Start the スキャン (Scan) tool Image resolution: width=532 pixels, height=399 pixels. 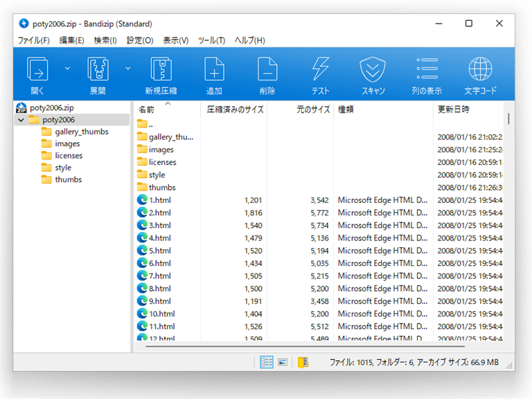point(373,69)
